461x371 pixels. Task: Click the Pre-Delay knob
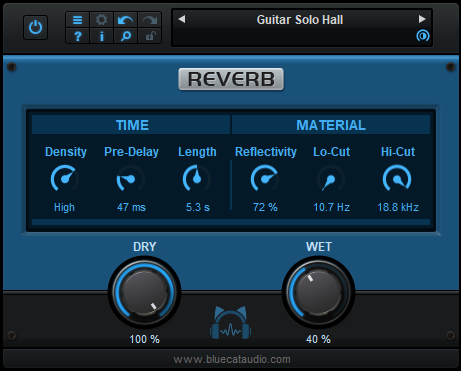coord(130,179)
